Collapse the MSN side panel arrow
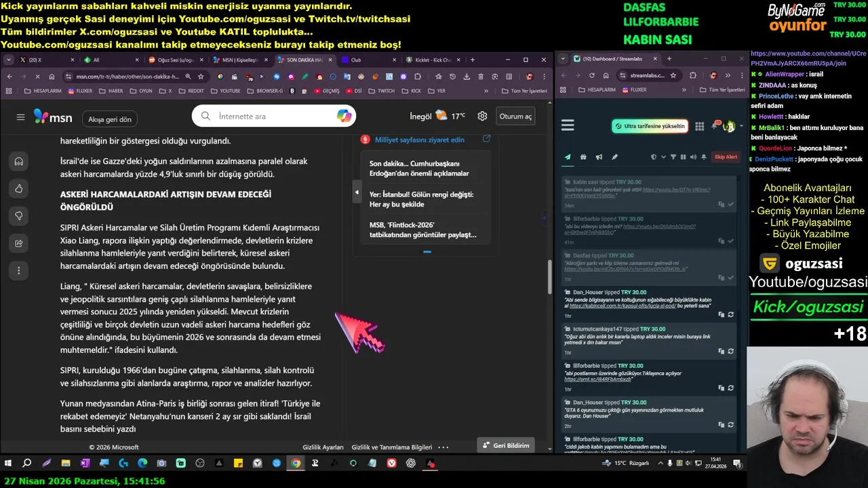The height and width of the screenshot is (488, 868). [x=357, y=192]
